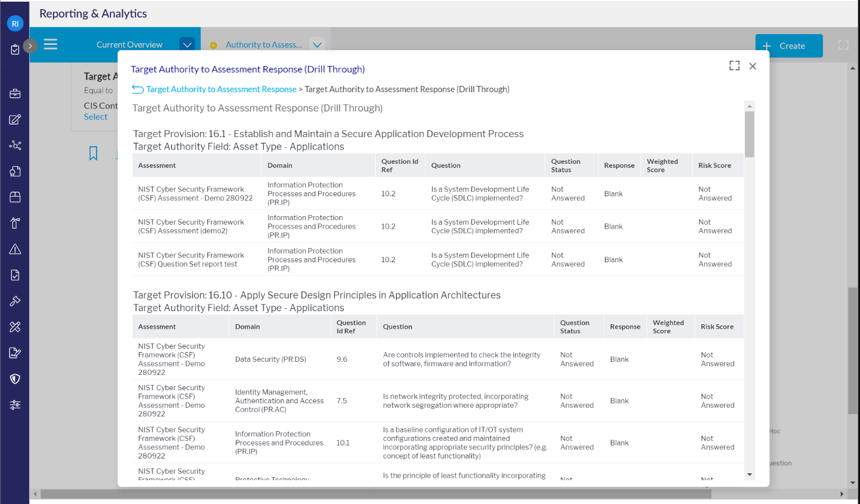Viewport: 860px width, 504px height.
Task: Open the shield icon in sidebar
Action: click(x=15, y=379)
